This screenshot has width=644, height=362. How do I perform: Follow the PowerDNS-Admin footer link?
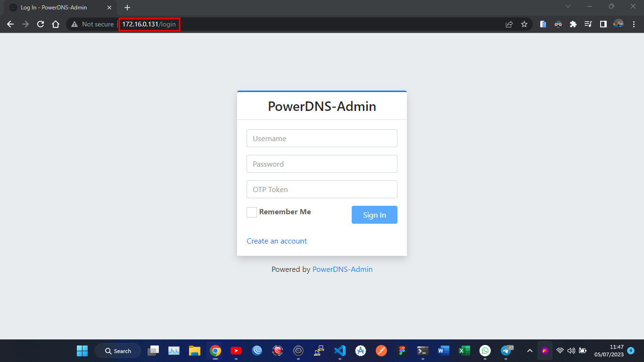(342, 269)
